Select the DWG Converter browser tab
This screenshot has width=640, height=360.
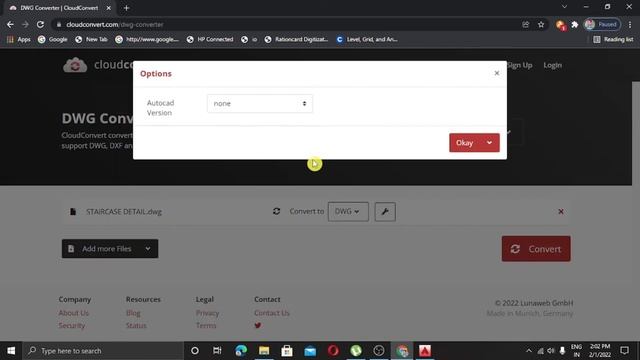[x=59, y=8]
